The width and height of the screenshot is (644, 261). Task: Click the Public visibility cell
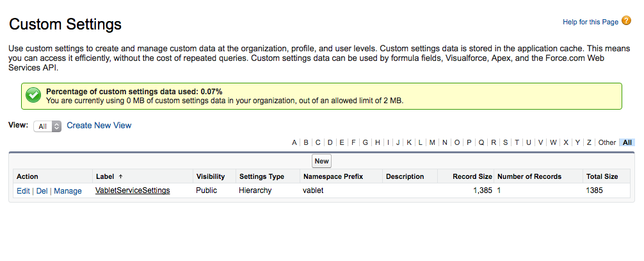click(206, 191)
